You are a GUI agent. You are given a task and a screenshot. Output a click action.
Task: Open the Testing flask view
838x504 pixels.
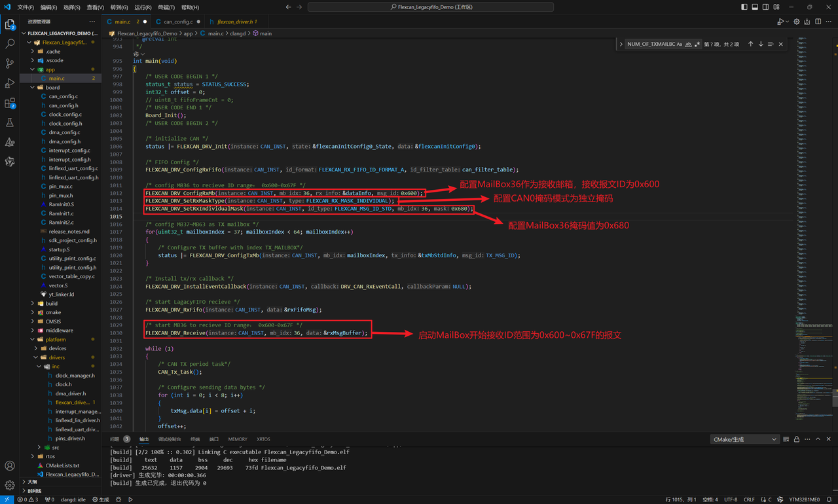(10, 122)
